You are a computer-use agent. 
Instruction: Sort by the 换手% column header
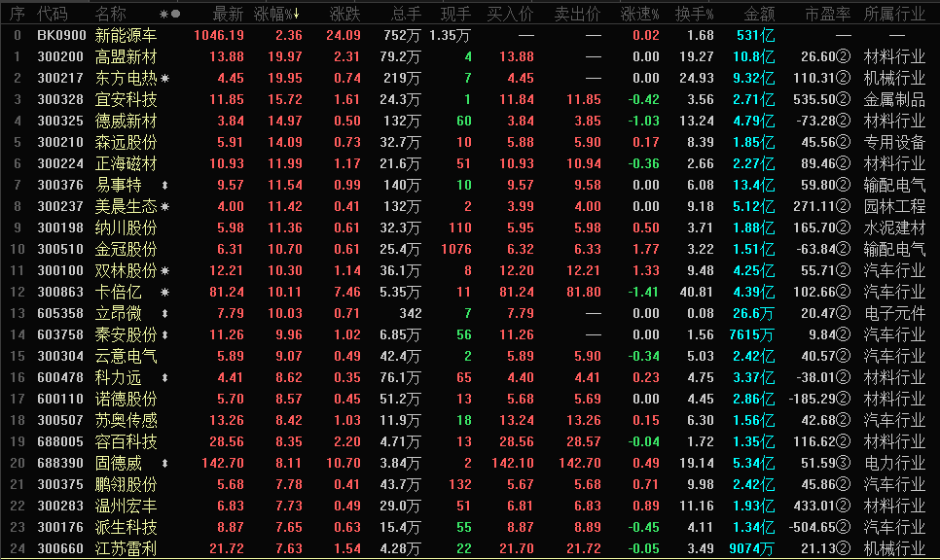(x=694, y=14)
